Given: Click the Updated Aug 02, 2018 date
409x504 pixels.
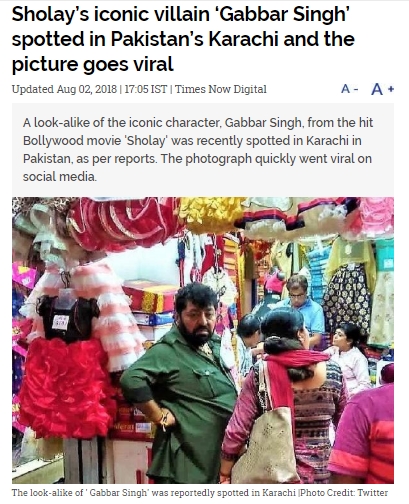Looking at the screenshot, I should [64, 89].
